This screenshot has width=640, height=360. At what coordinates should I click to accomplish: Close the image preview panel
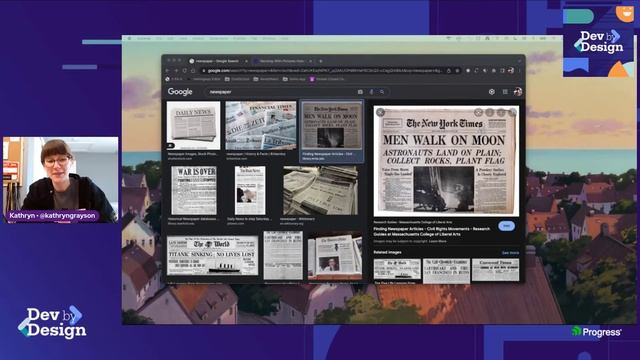[x=380, y=112]
